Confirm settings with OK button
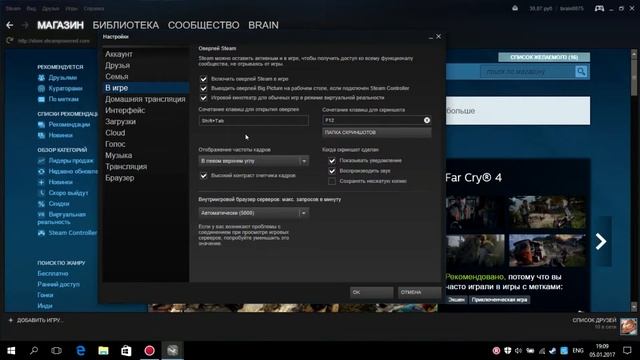 point(371,292)
